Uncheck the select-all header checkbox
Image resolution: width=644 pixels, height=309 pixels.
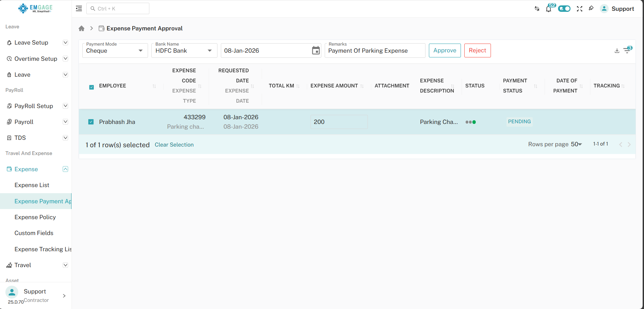pyautogui.click(x=91, y=87)
